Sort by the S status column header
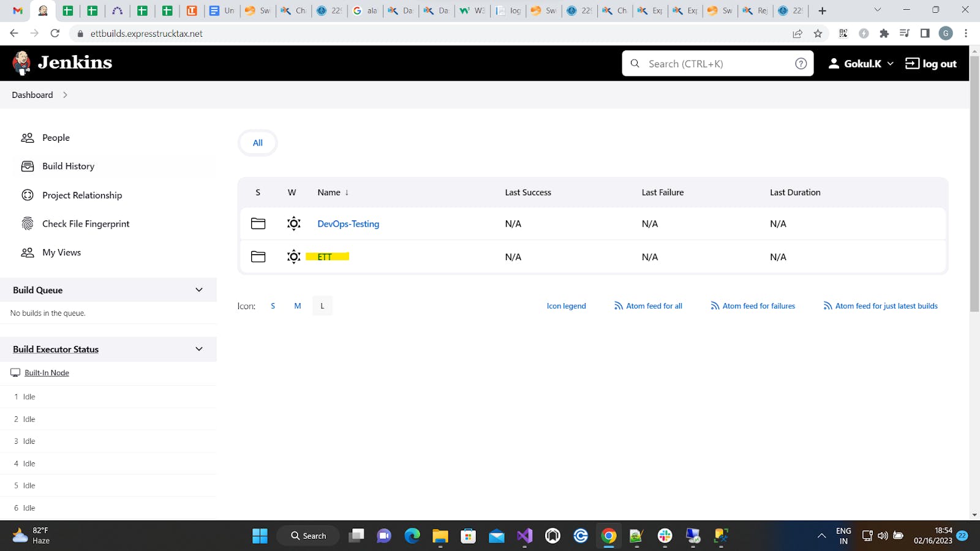The height and width of the screenshot is (551, 980). pos(258,192)
